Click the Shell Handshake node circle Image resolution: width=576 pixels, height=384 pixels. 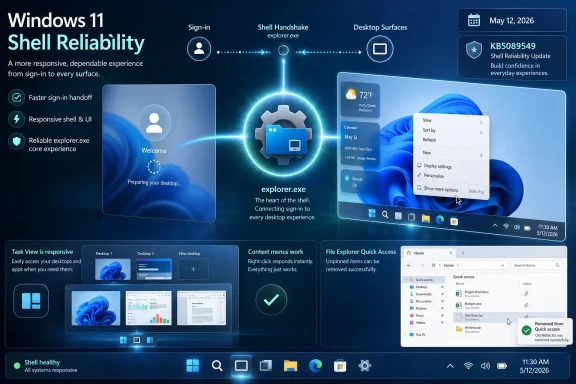283,50
